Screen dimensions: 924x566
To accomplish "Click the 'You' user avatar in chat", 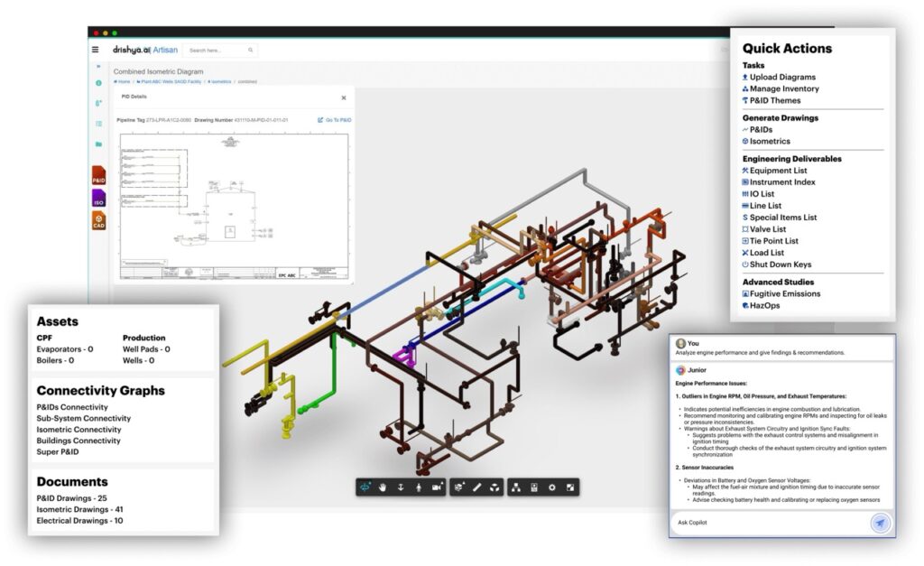I will [x=680, y=343].
